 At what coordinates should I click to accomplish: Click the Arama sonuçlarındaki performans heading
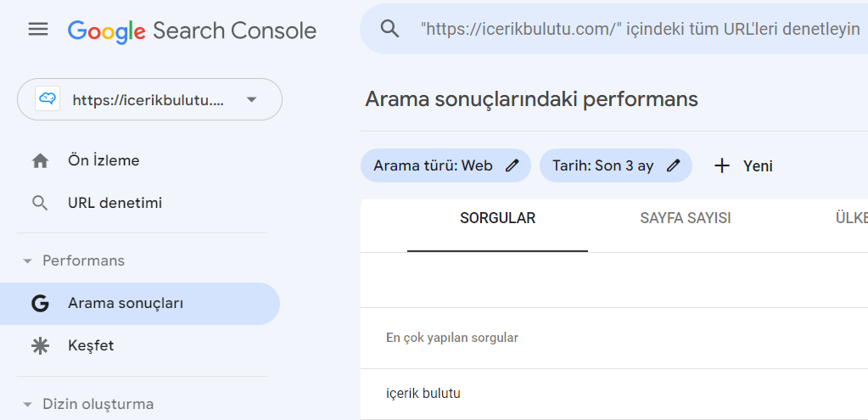[x=531, y=99]
